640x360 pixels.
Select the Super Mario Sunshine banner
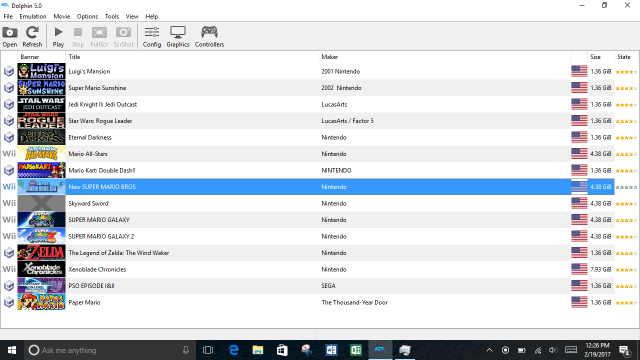tap(41, 88)
